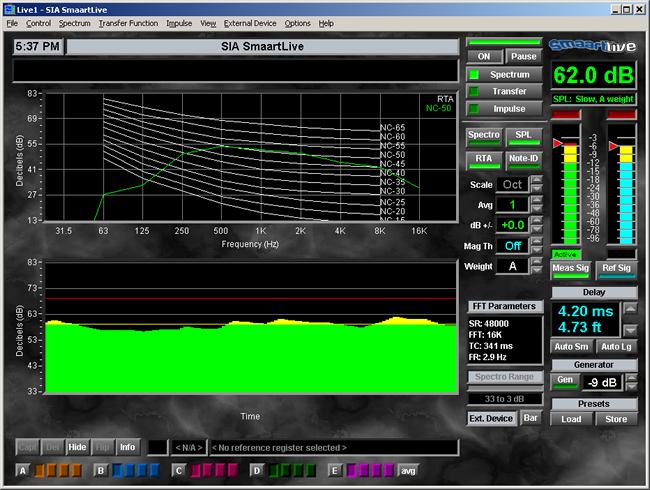Store the current preset
This screenshot has width=650, height=490.
pyautogui.click(x=616, y=419)
